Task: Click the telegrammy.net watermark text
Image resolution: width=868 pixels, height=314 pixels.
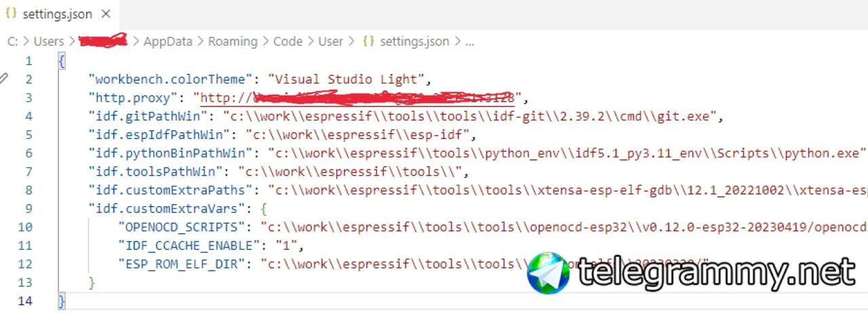Action: [716, 273]
